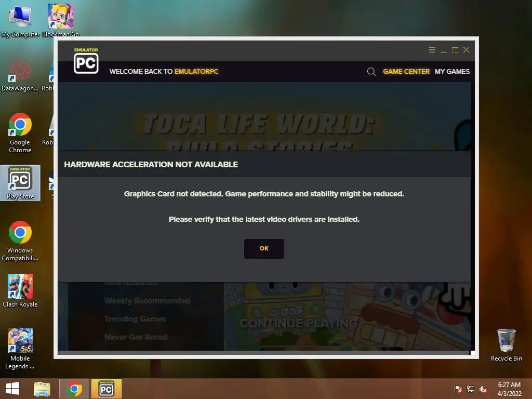Image resolution: width=532 pixels, height=399 pixels.
Task: Open the taskbar clock showing 6:27 AM
Action: 509,389
